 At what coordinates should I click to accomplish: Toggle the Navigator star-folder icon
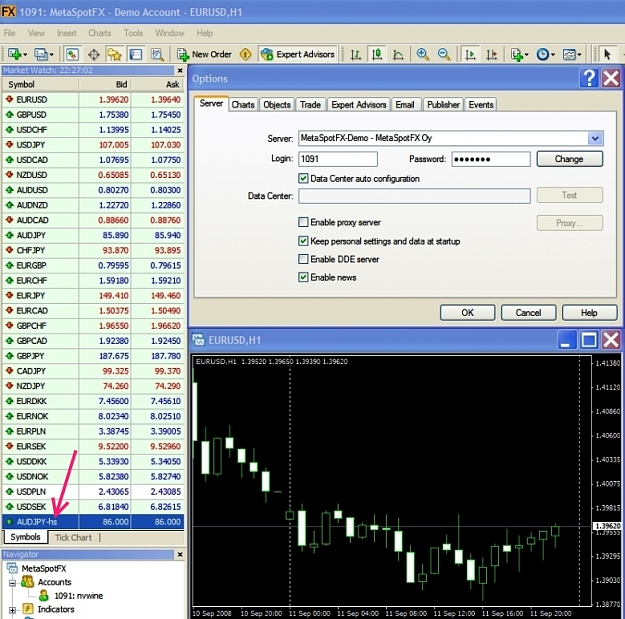click(x=114, y=54)
